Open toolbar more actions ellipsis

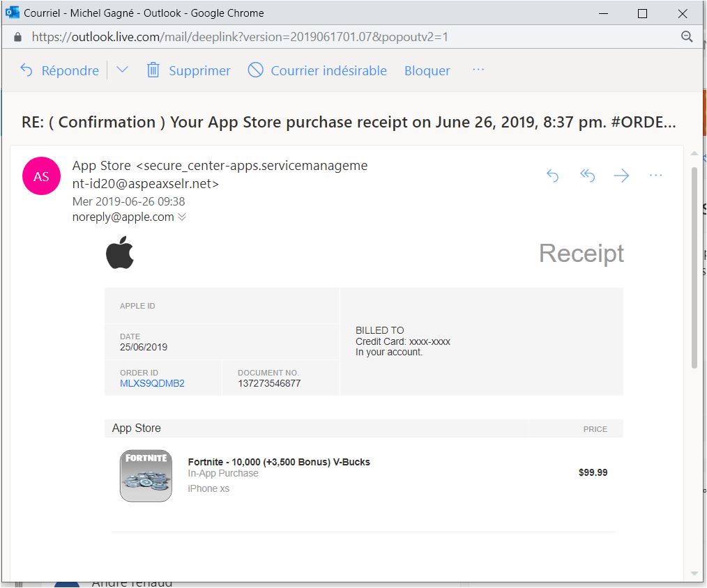(478, 70)
